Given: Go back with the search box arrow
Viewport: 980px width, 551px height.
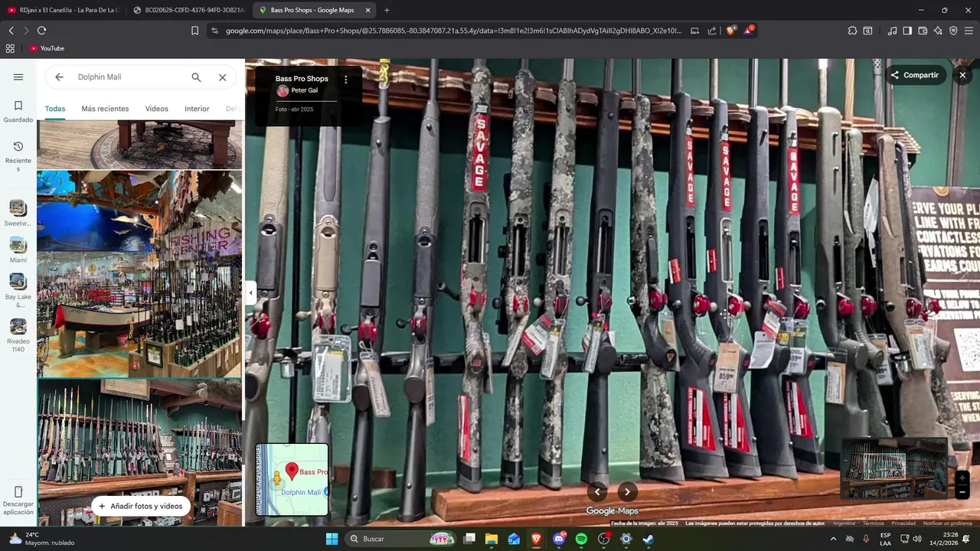Looking at the screenshot, I should point(59,77).
